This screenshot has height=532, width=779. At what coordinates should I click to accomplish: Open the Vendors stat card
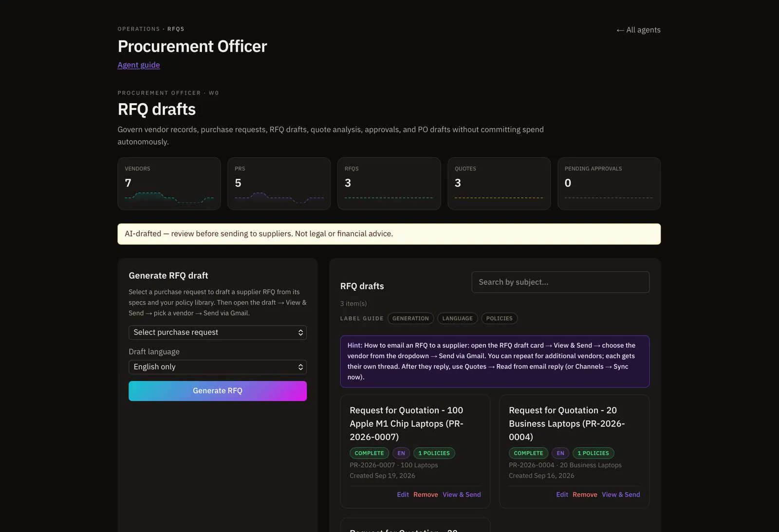(x=169, y=183)
